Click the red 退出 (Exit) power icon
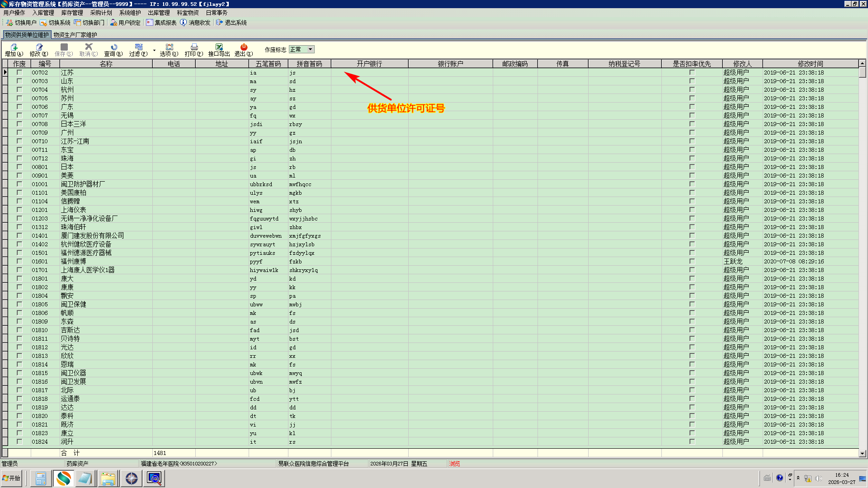This screenshot has height=488, width=868. point(244,47)
